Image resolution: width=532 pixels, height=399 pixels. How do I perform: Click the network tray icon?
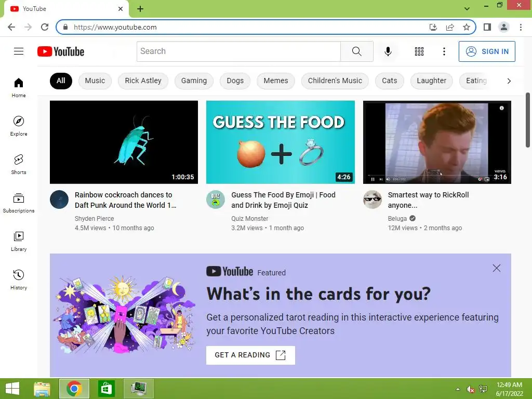tap(483, 389)
